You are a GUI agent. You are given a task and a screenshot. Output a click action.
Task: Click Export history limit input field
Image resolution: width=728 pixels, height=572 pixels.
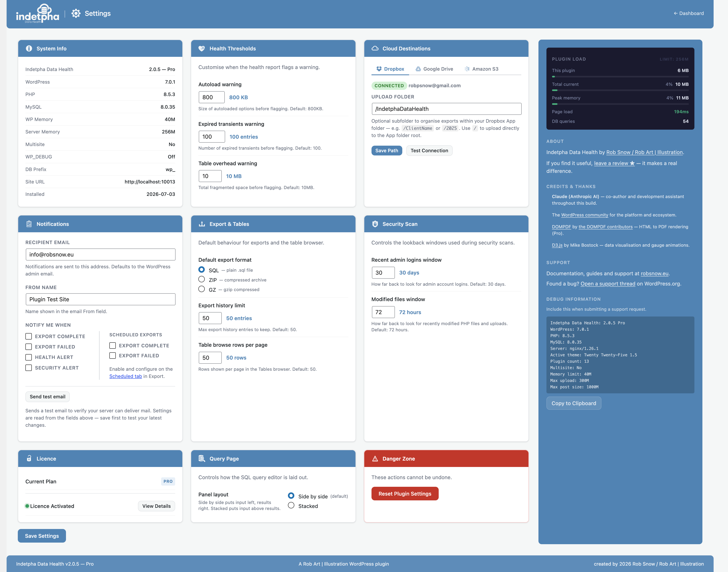coord(210,318)
